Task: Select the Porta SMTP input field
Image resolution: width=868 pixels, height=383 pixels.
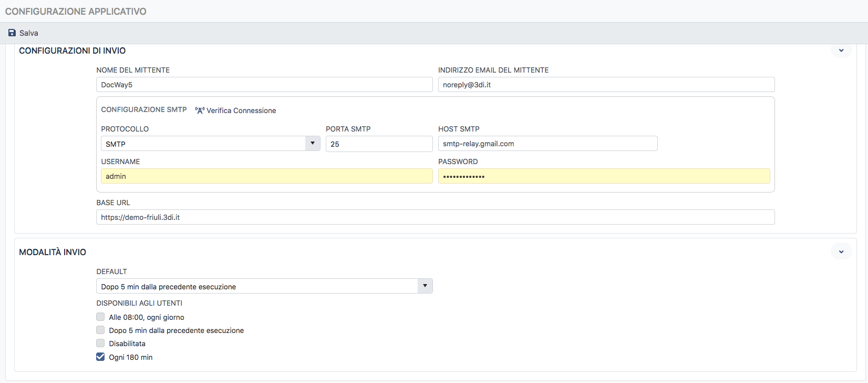Action: pos(379,144)
